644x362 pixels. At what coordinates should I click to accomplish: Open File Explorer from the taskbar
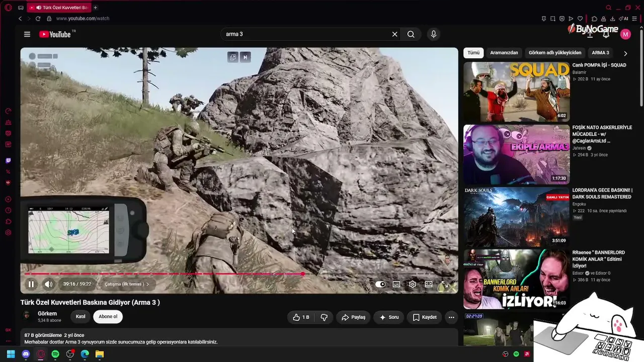100,354
